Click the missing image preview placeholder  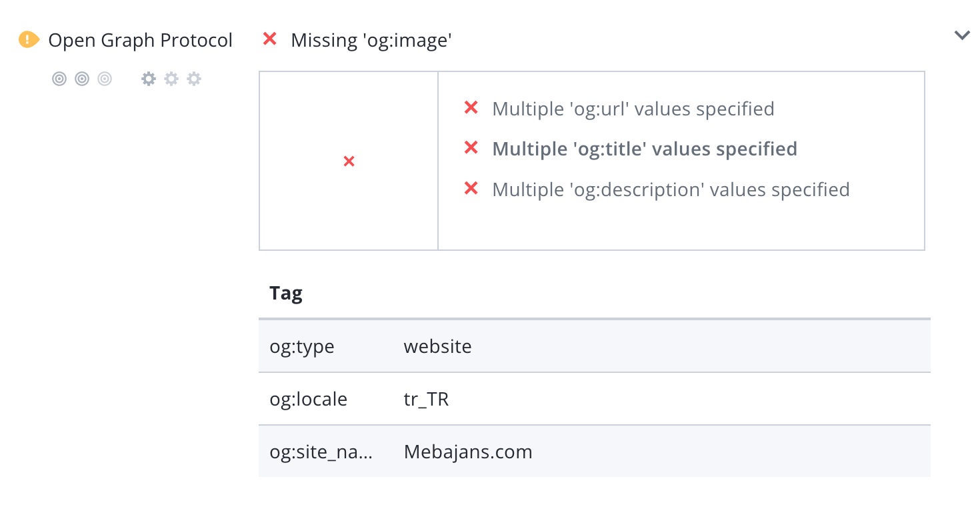(x=349, y=161)
